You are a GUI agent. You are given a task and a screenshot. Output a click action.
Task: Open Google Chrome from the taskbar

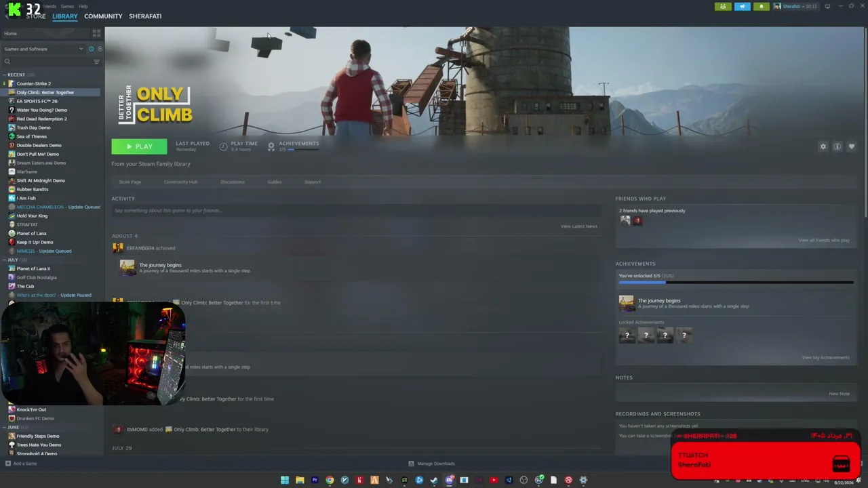330,480
